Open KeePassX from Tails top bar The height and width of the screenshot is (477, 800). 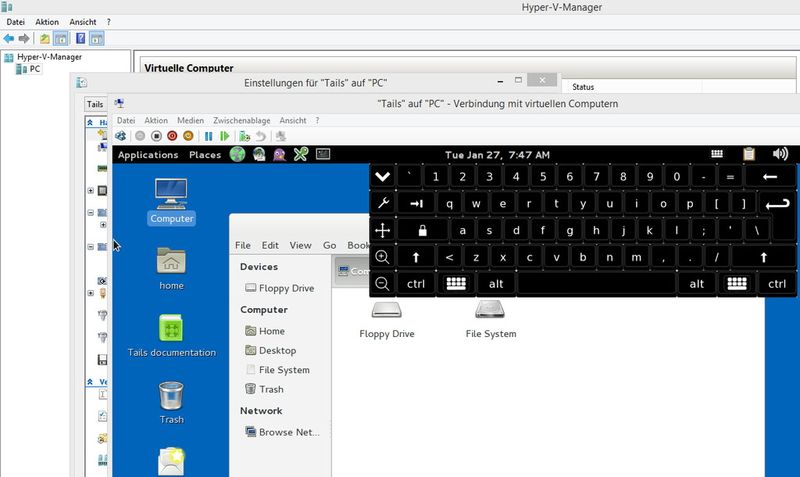(301, 154)
